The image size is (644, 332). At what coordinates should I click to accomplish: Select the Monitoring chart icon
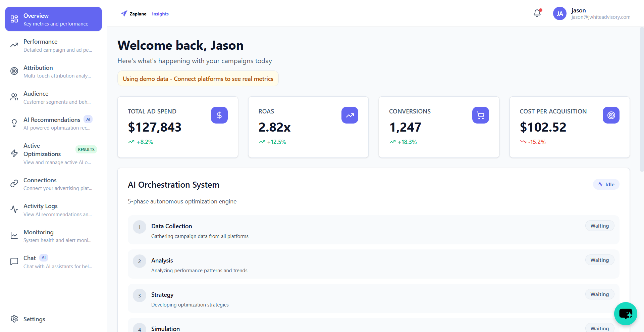(x=14, y=235)
